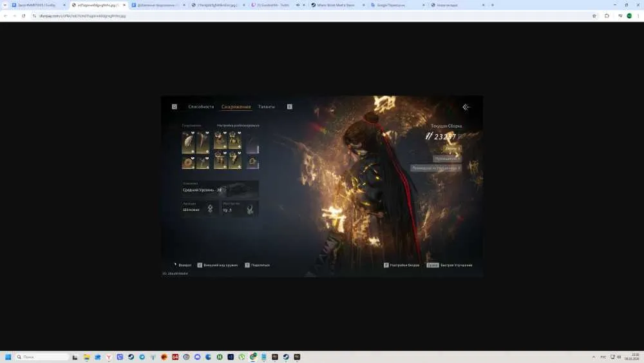Select the bottom-row slot right of the ring
Image resolution: width=644 pixels, height=363 pixels.
[x=202, y=162]
